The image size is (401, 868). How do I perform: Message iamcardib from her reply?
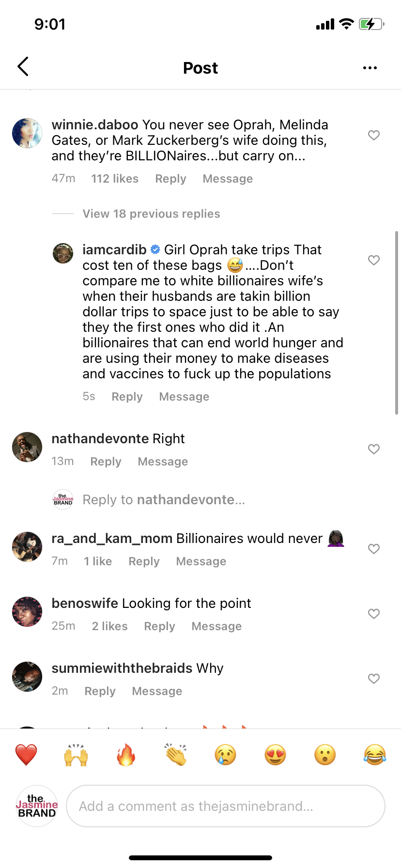(184, 397)
